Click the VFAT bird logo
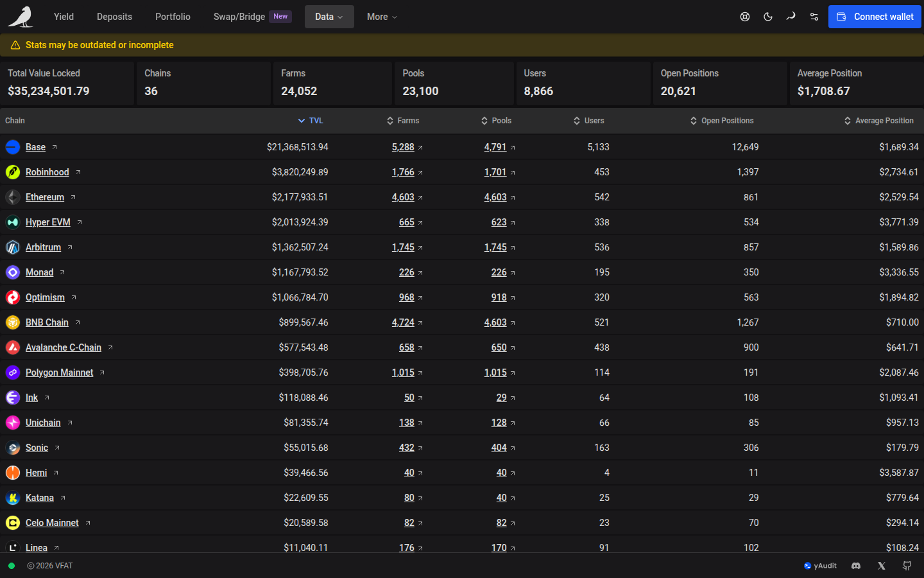Screen dimensions: 924x578 [21, 17]
